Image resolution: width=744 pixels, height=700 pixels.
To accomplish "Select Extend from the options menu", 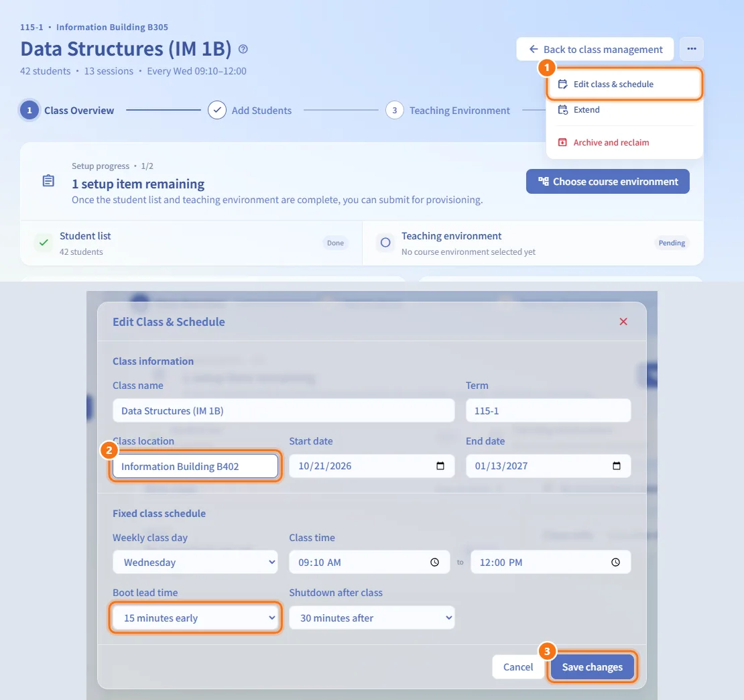I will click(x=624, y=110).
